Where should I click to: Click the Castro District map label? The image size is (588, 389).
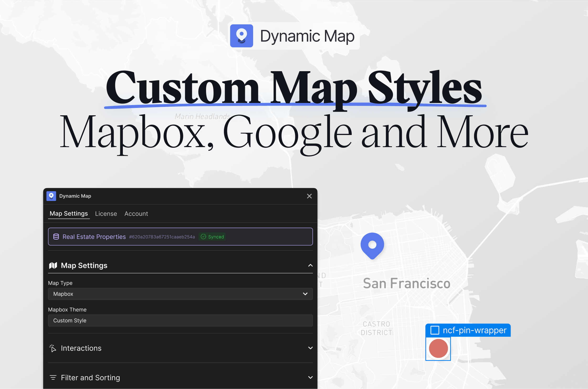click(x=376, y=328)
